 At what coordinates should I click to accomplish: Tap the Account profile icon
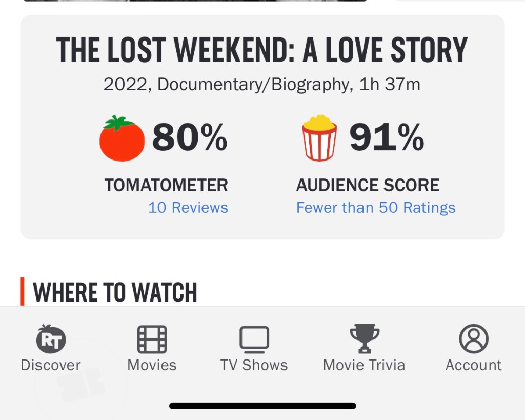pos(473,339)
